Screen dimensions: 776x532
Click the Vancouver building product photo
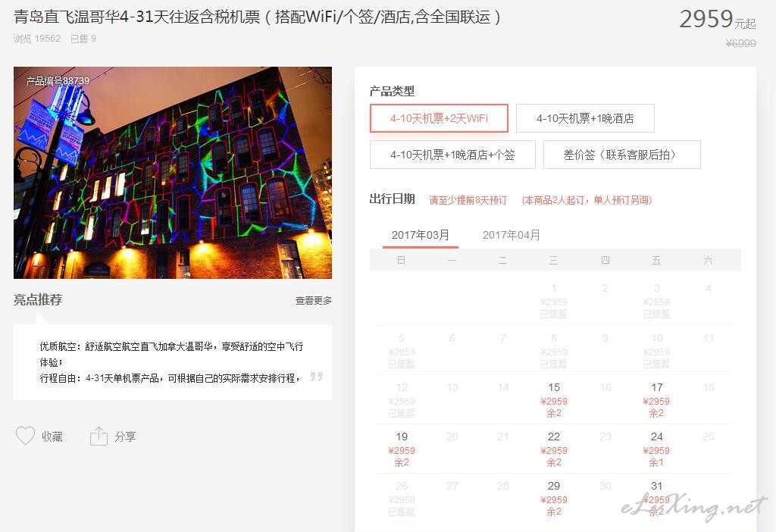(x=173, y=173)
